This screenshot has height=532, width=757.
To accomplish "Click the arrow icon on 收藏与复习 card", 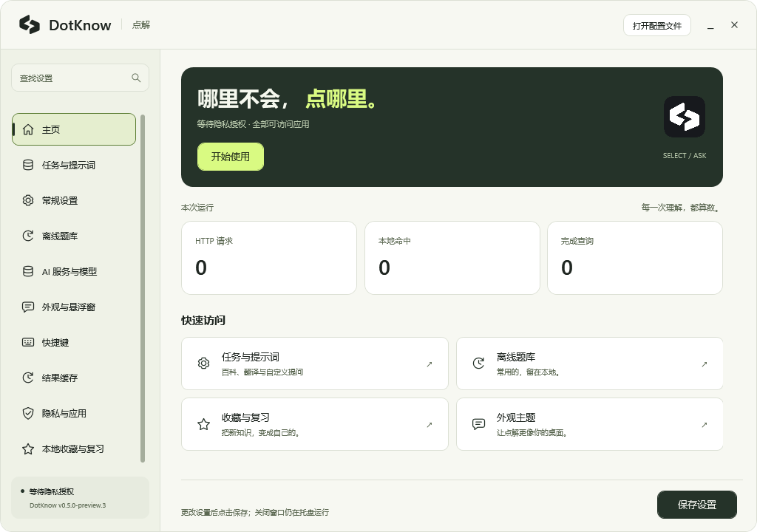I will click(x=430, y=425).
